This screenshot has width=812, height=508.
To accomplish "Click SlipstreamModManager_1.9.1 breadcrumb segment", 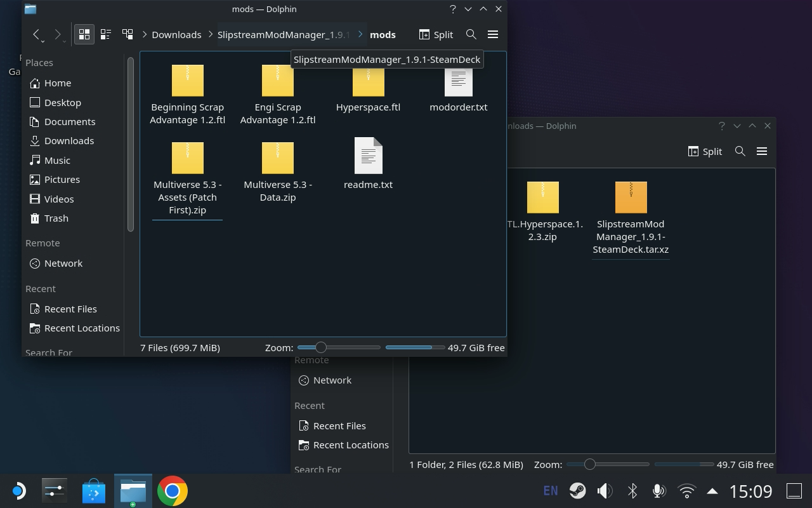I will point(284,34).
